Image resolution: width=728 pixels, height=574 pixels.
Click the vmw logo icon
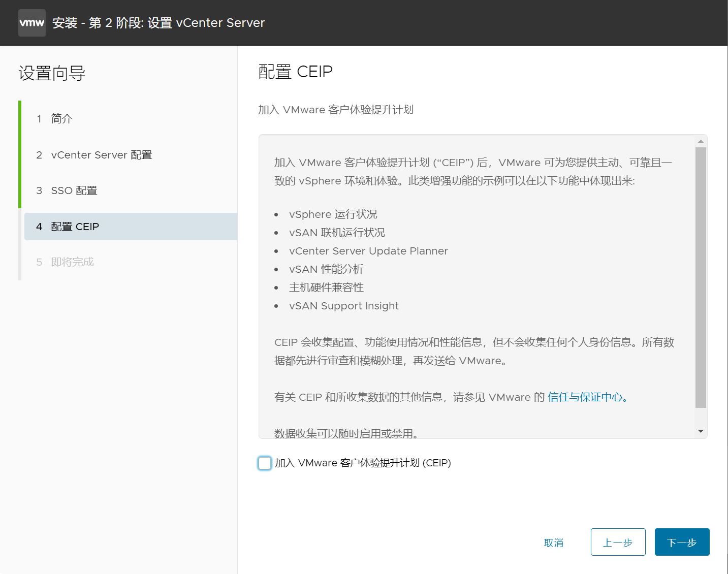32,23
